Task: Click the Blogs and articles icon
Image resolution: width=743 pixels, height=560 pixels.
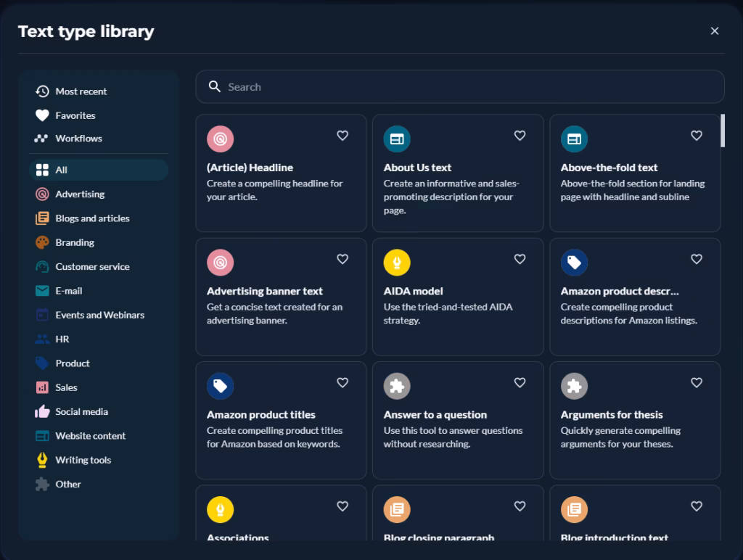Action: (x=42, y=218)
